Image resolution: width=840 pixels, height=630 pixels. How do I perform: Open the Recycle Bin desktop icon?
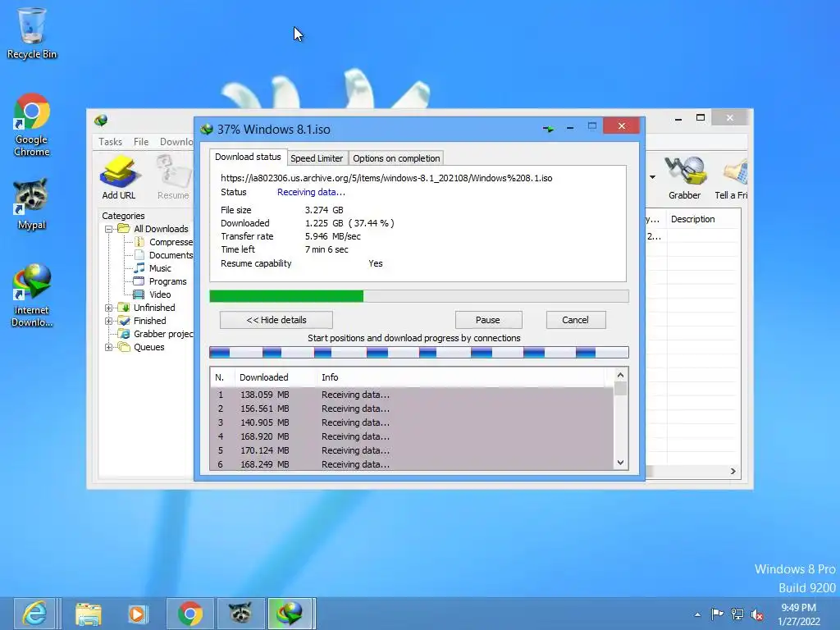tap(32, 33)
